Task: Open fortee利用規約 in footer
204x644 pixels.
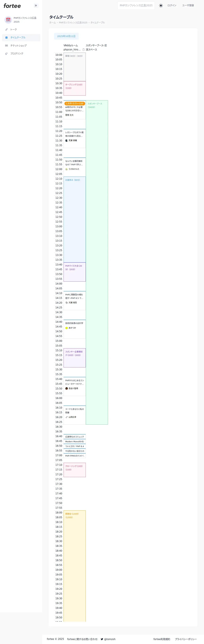Action: [162, 639]
